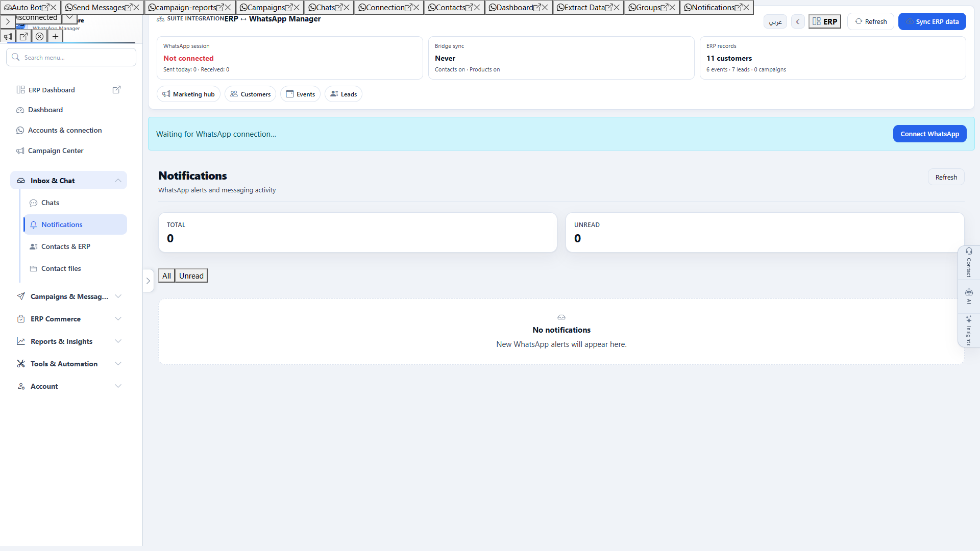
Task: Expand the Account section
Action: click(68, 386)
